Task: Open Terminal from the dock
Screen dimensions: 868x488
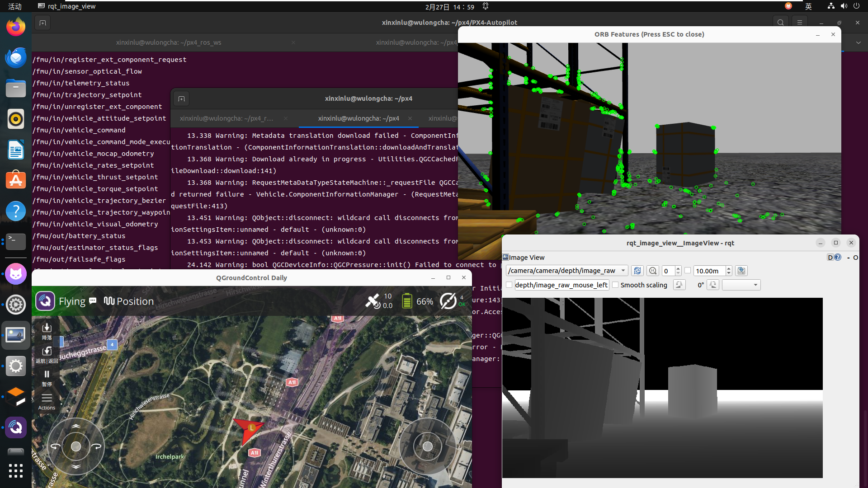Action: click(16, 242)
